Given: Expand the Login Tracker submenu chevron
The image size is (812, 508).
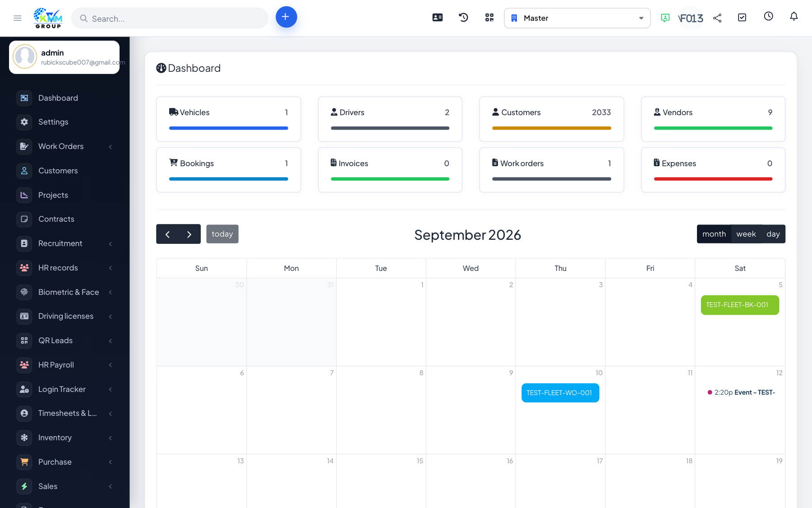Looking at the screenshot, I should 111,389.
